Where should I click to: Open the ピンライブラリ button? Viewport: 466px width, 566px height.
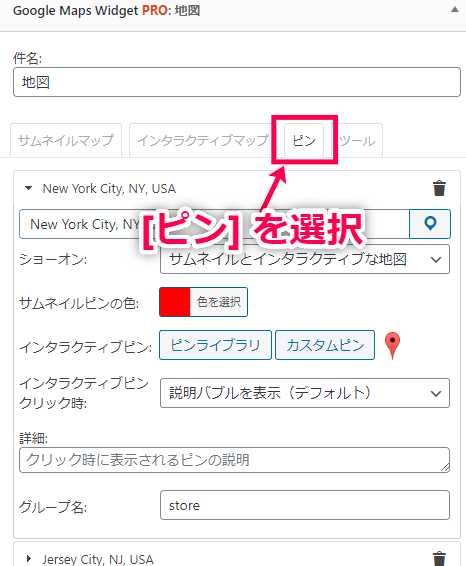click(x=215, y=345)
